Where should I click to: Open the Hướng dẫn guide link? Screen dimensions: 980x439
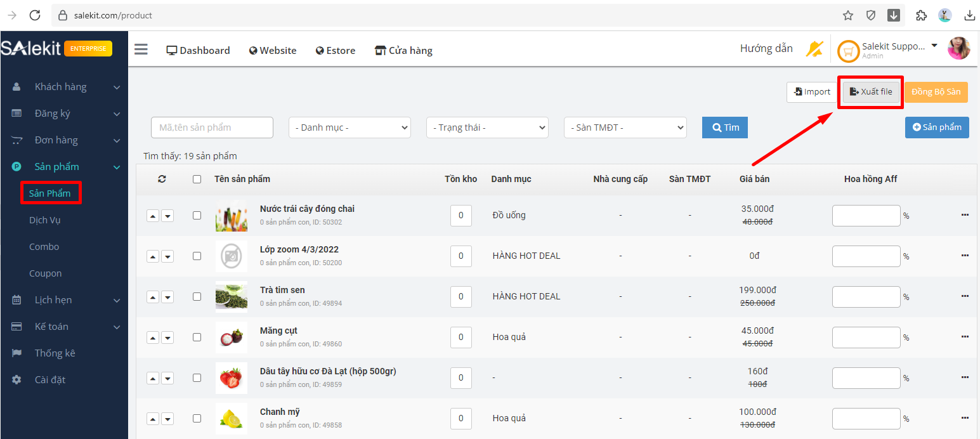tap(766, 49)
